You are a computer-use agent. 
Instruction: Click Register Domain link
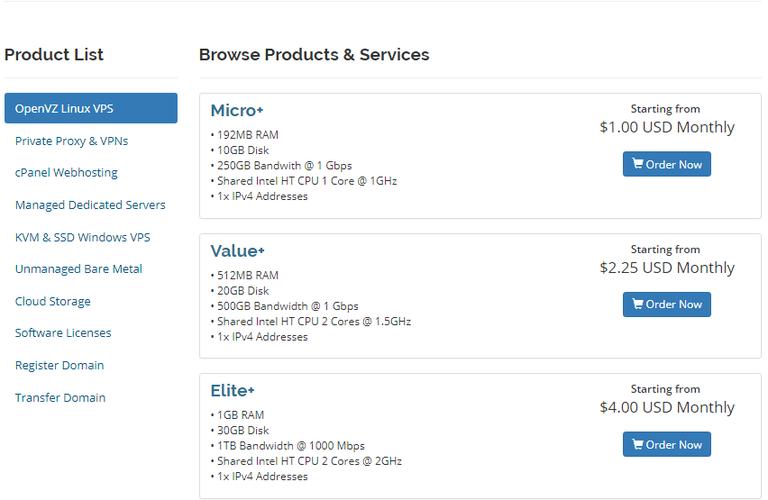point(59,365)
